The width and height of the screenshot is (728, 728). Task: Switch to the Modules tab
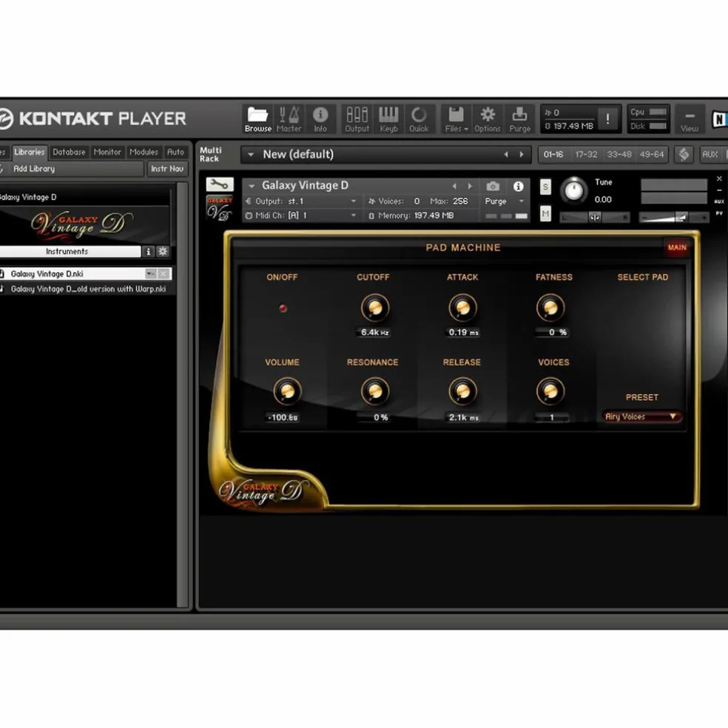coord(144,152)
